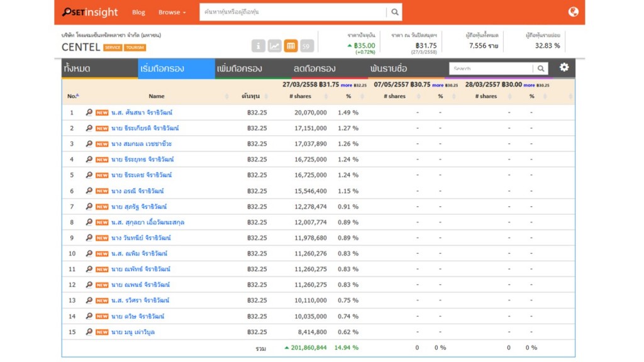Show the CENTEL line chart view
Screen dimensions: 644x362
pyautogui.click(x=274, y=46)
